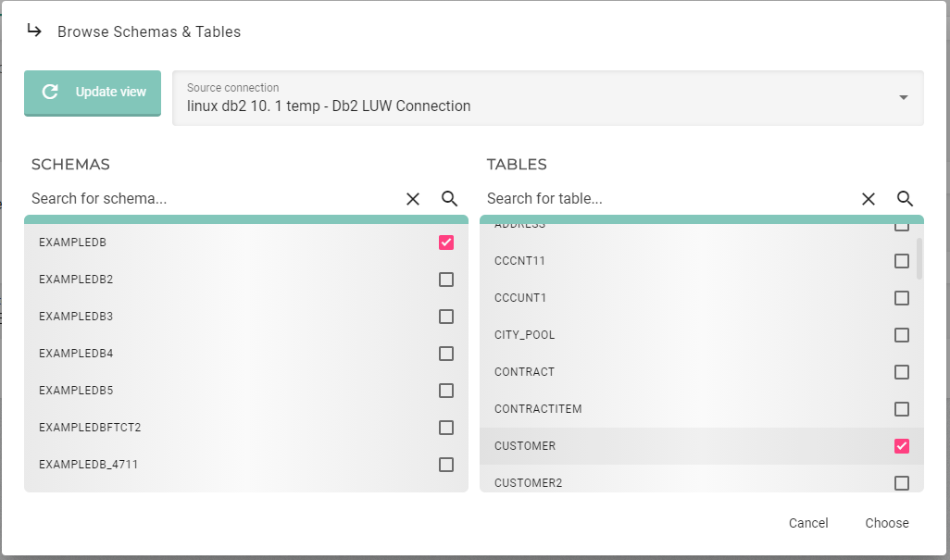Check the CITY_POOL table checkbox

click(x=901, y=334)
